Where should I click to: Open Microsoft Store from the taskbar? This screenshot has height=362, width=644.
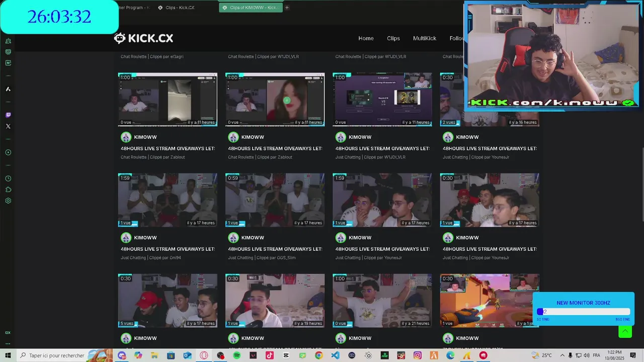click(x=171, y=355)
